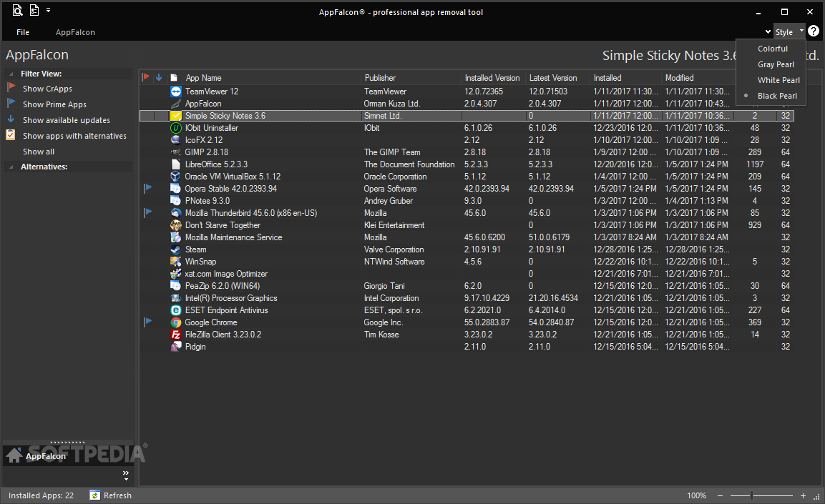825x504 pixels.
Task: Zoom out with the minus button
Action: (x=721, y=495)
